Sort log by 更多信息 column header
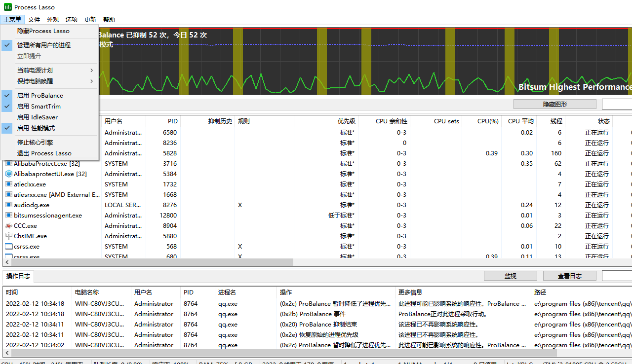Viewport: 632px width, 364px height. tap(463, 292)
